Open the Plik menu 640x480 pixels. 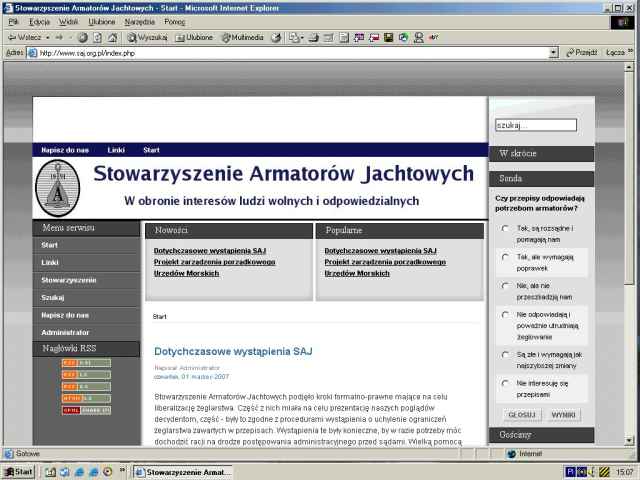[x=14, y=21]
